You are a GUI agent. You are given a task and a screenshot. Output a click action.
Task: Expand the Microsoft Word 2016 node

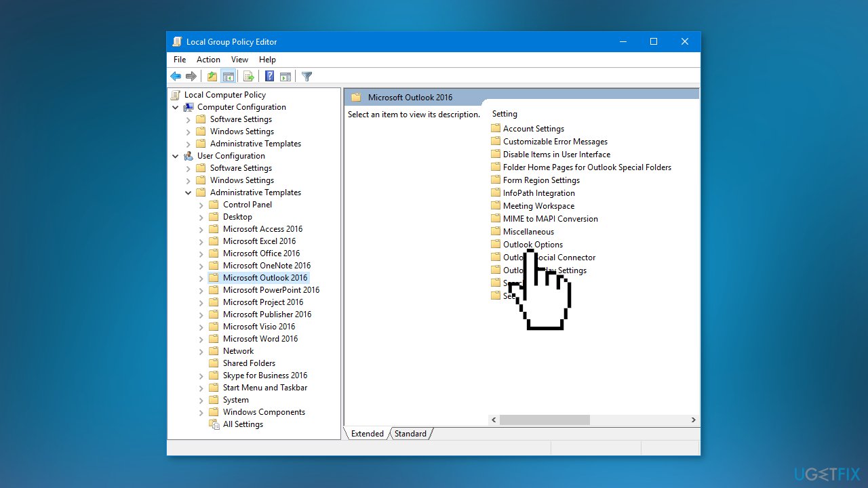(x=201, y=339)
